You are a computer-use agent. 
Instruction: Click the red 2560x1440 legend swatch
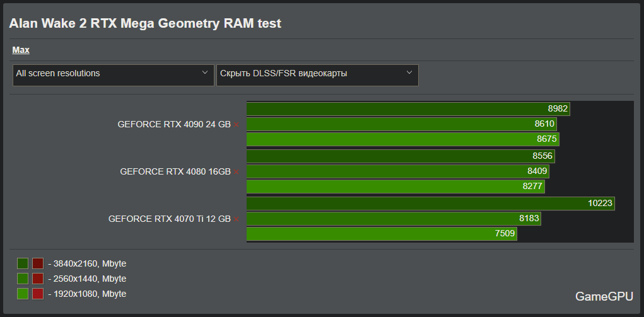[x=38, y=279]
